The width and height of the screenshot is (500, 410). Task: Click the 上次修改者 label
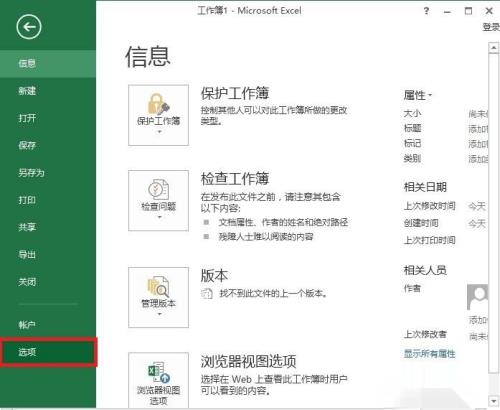click(x=425, y=334)
